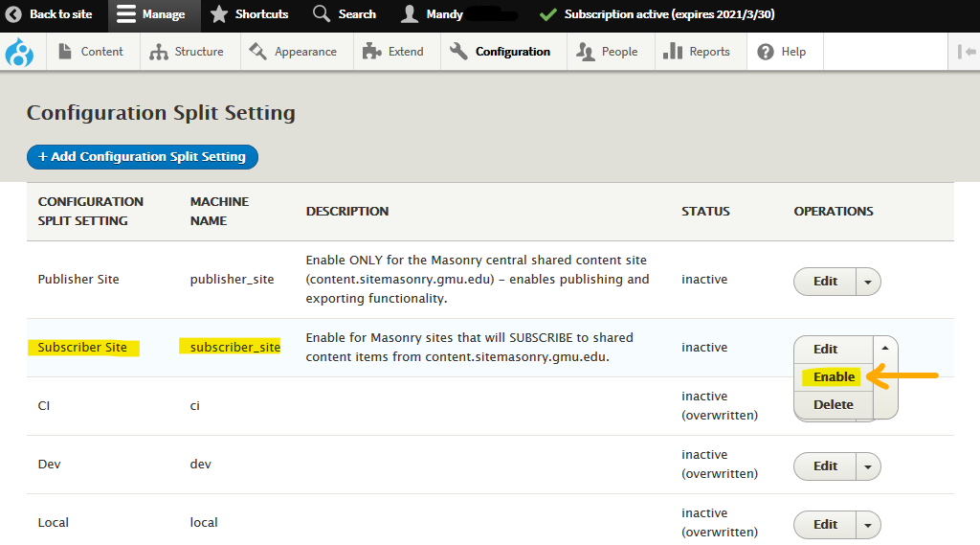
Task: Click the Mandy user account link
Action: tap(459, 13)
